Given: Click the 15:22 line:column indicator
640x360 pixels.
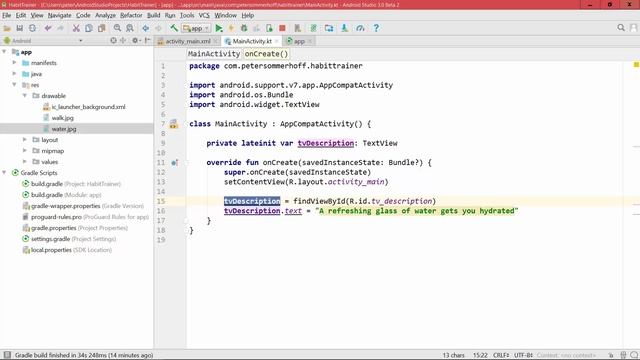Looking at the screenshot, I should point(480,355).
